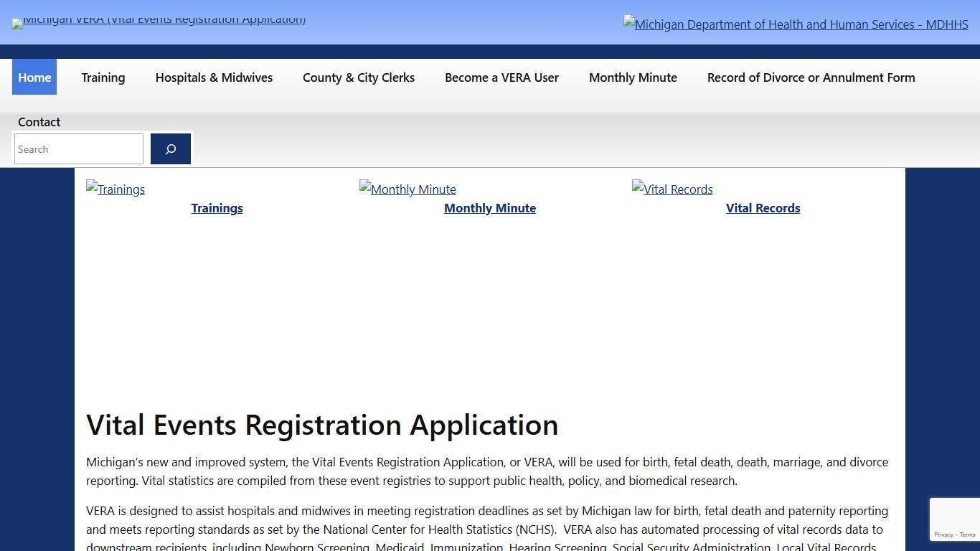980x551 pixels.
Task: Open the Vital Records image link
Action: pos(672,189)
